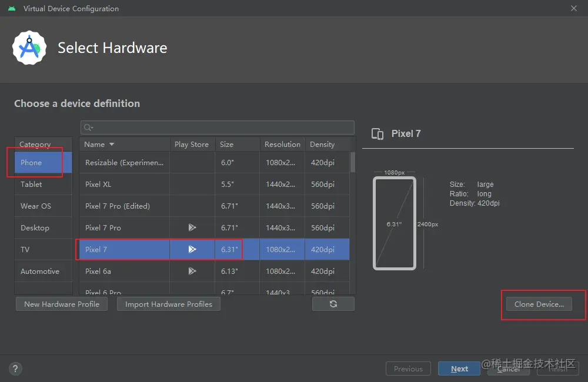Viewport: 588px width, 382px height.
Task: Click the Android icon in the title bar
Action: [12, 8]
